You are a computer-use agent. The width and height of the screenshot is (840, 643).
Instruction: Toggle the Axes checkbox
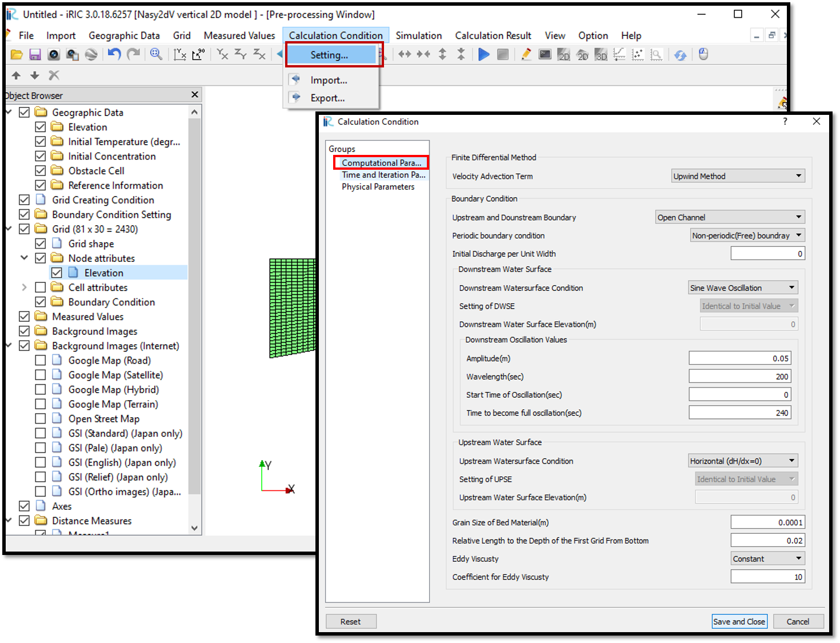24,506
